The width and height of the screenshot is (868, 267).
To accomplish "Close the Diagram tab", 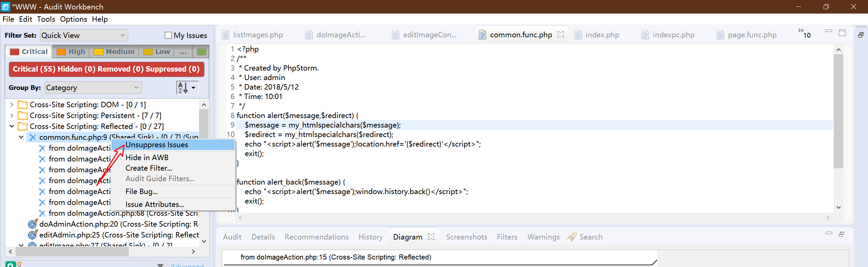I will click(x=431, y=237).
